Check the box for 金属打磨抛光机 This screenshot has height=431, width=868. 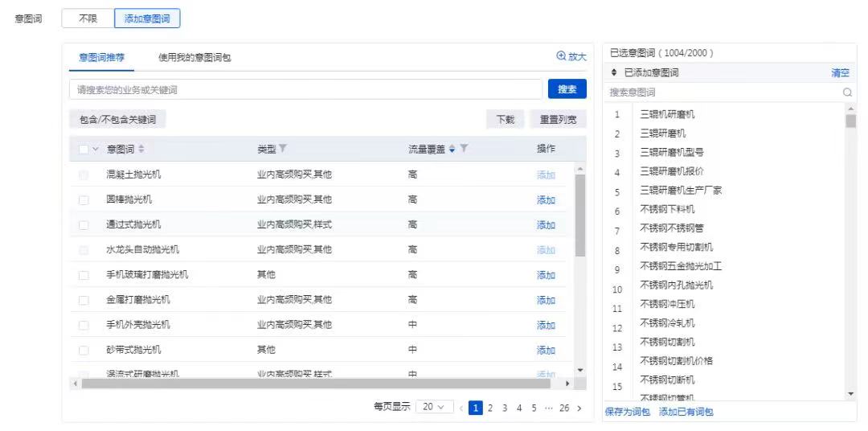point(84,300)
